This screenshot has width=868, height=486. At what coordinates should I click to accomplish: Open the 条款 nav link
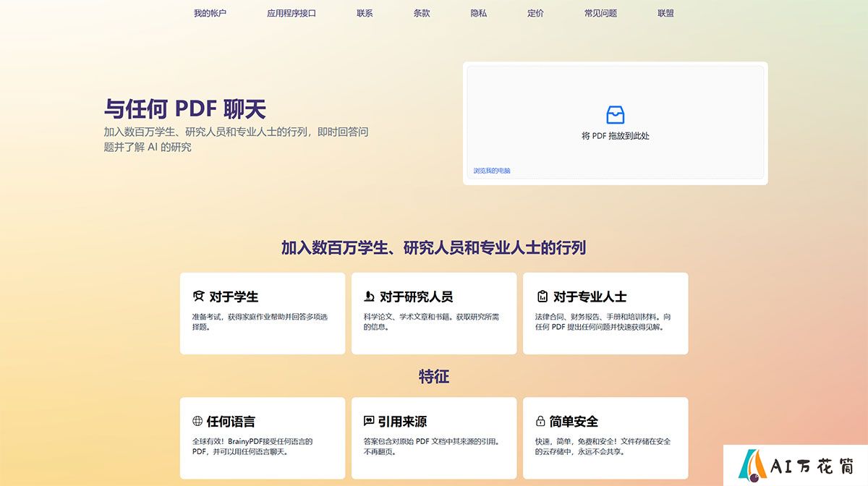click(422, 13)
